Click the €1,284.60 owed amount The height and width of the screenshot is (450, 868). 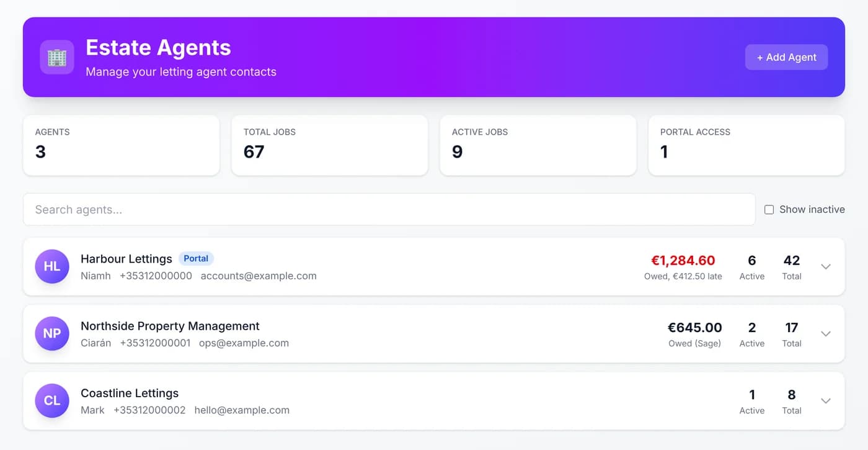683,261
